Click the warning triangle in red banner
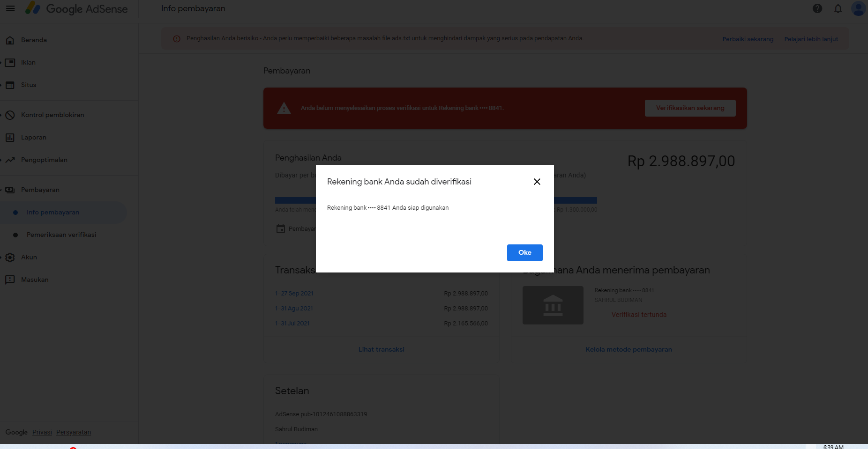Screen dimensions: 868x449 284,108
